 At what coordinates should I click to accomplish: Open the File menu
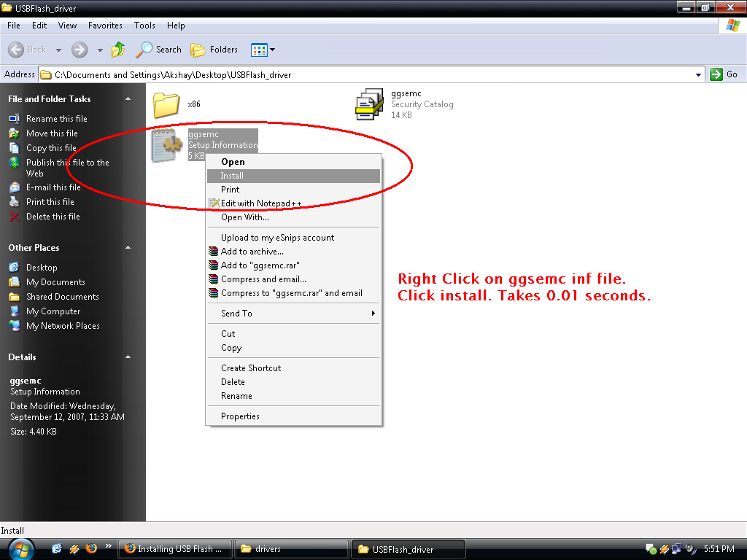click(x=13, y=26)
